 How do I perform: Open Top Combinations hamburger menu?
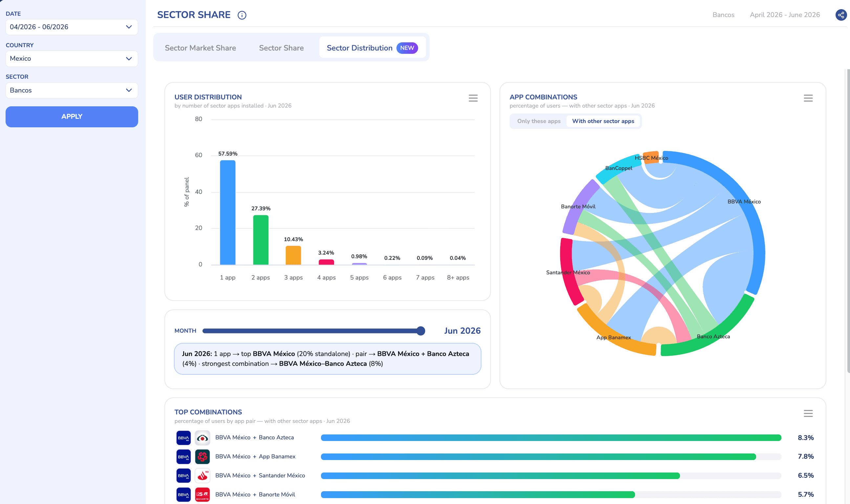point(808,413)
